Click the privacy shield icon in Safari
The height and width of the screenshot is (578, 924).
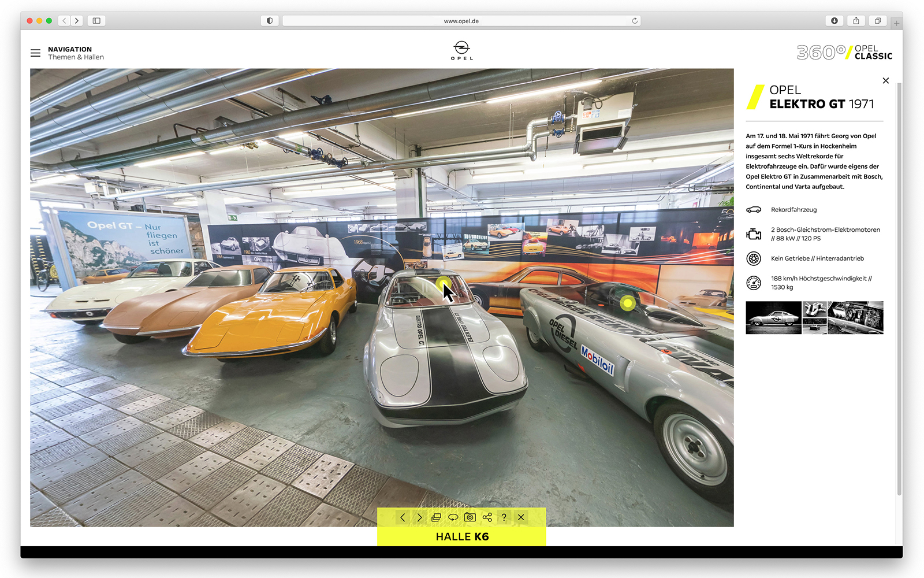tap(270, 21)
